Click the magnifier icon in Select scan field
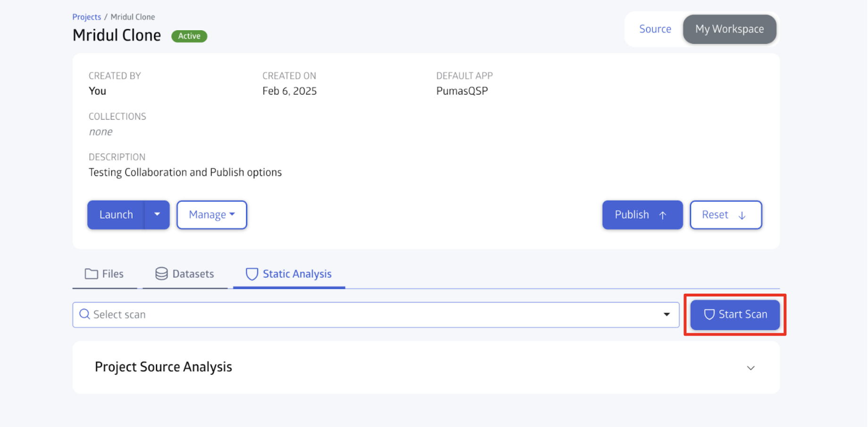This screenshot has width=868, height=427. click(84, 314)
